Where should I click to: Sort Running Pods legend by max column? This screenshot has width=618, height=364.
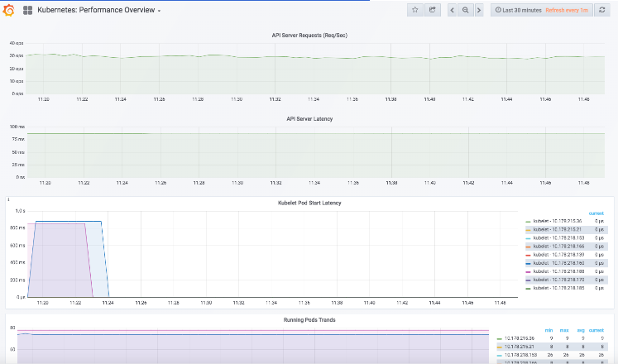point(564,330)
